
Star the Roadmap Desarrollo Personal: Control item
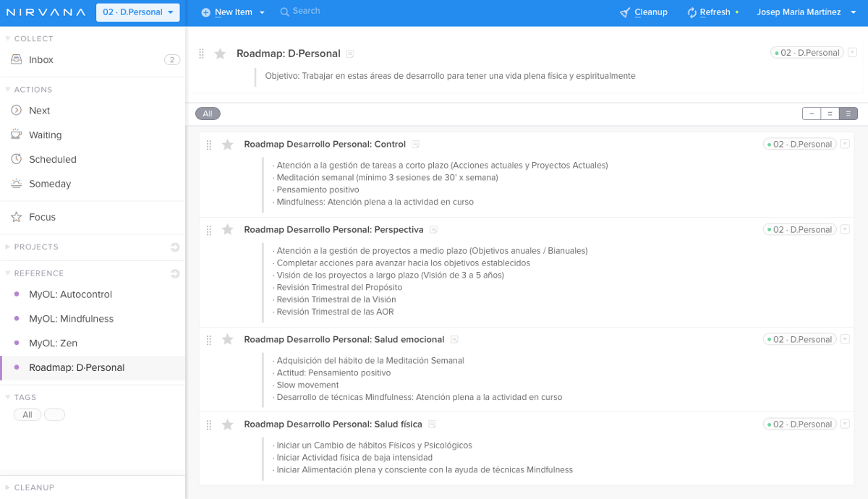[x=228, y=145]
